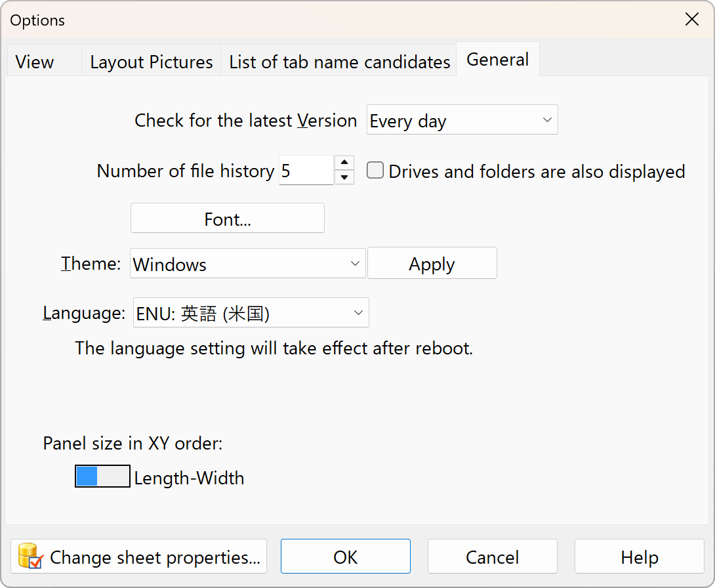Open the Language selection dropdown
Image resolution: width=715 pixels, height=588 pixels.
click(x=251, y=313)
